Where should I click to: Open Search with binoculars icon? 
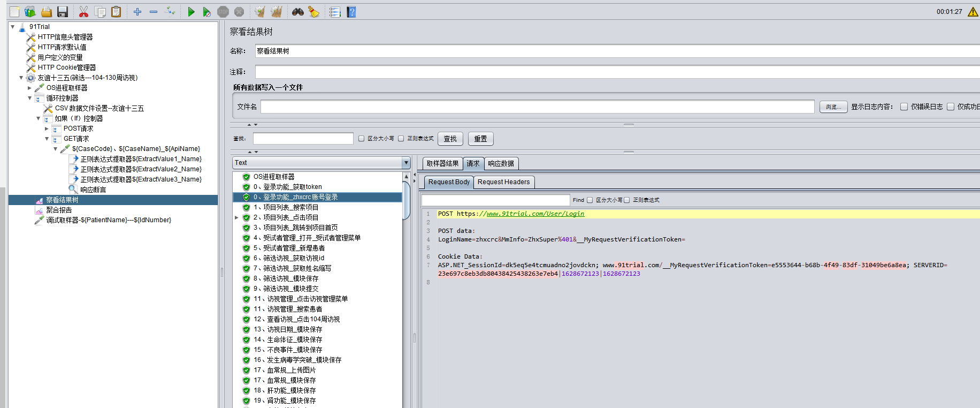(x=298, y=12)
